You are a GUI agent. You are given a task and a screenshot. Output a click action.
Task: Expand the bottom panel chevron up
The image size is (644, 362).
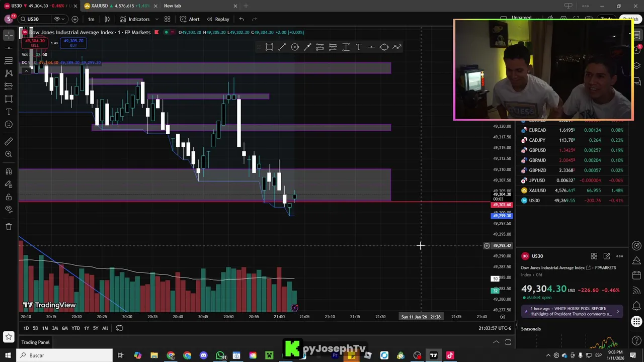(x=496, y=342)
